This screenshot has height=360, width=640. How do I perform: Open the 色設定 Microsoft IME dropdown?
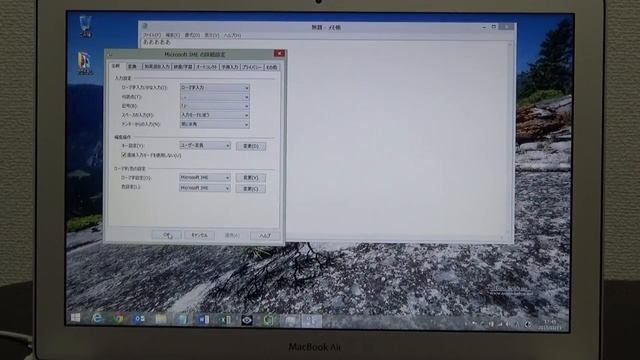pos(205,188)
